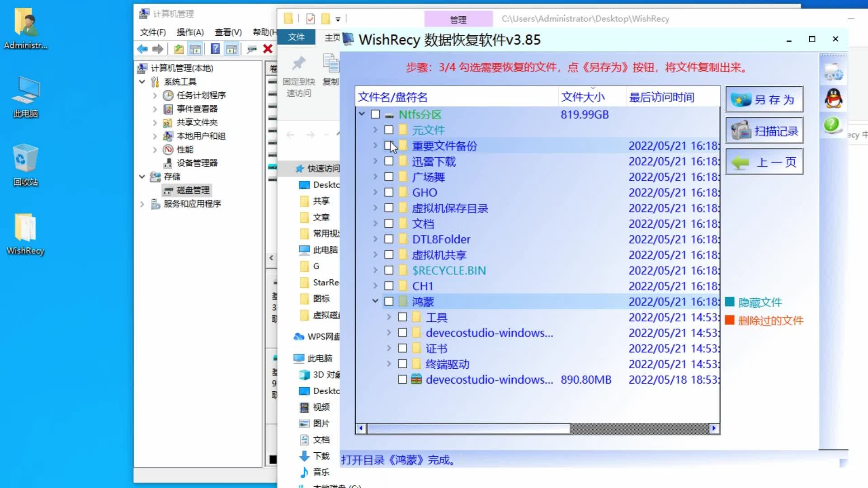Check the box for 重要文件备份 folder
Viewport: 868px width, 488px height.
click(x=389, y=145)
